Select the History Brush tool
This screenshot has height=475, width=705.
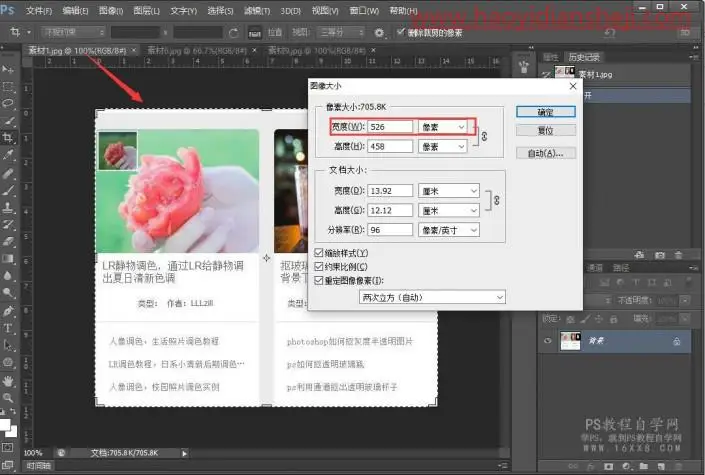8,224
